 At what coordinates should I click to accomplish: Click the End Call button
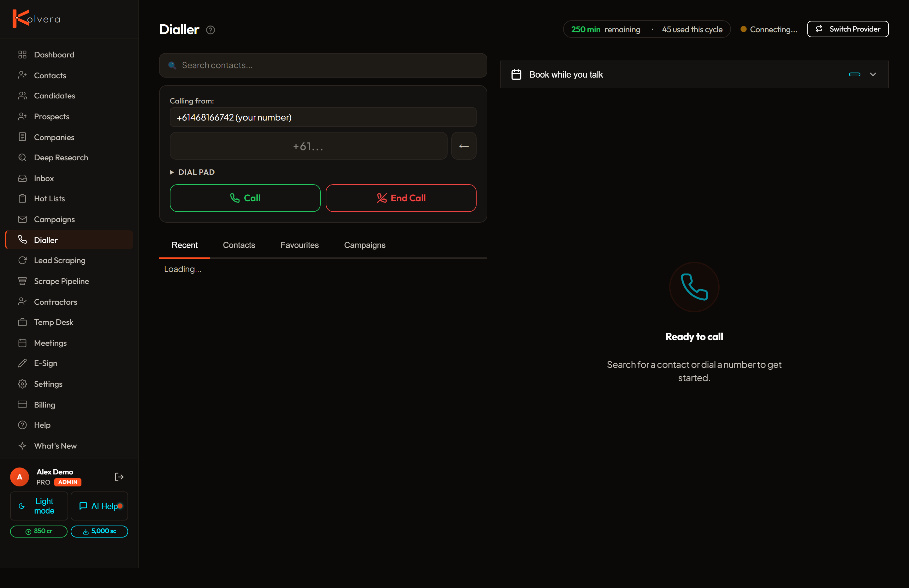point(401,198)
